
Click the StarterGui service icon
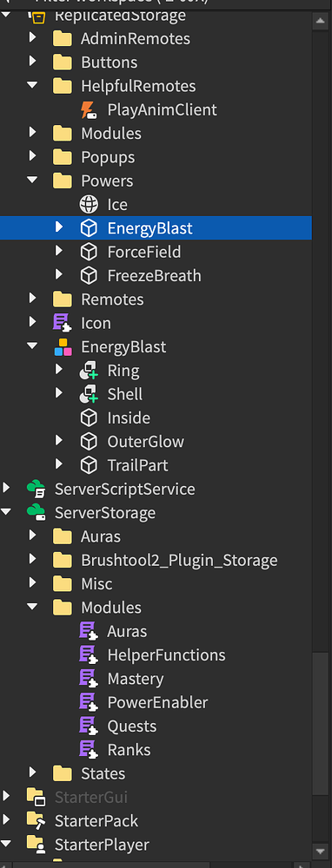pos(36,798)
